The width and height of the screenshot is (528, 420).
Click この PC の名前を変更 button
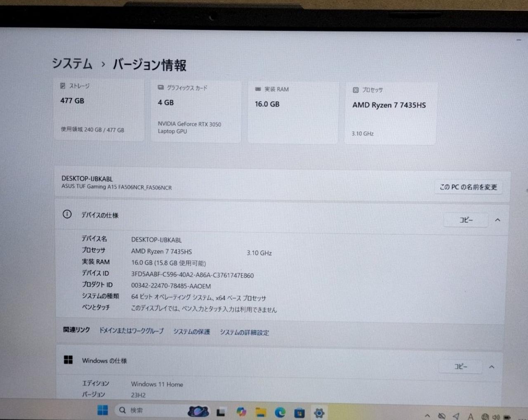468,187
